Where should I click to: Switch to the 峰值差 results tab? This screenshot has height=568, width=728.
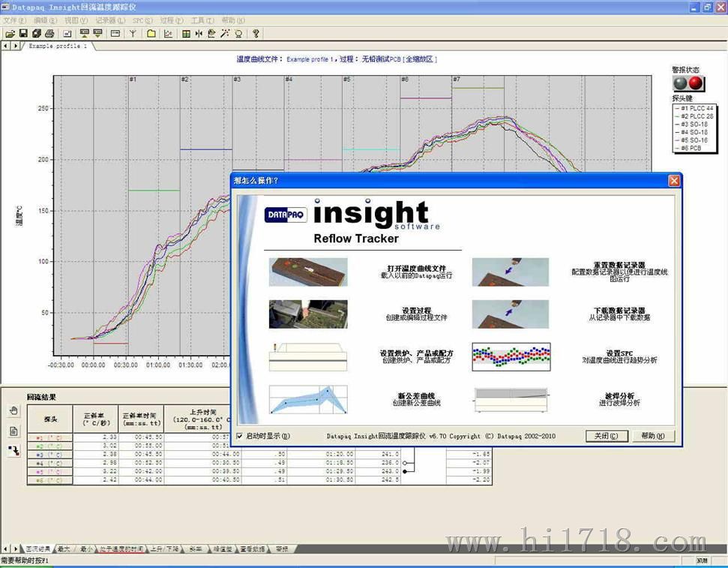pyautogui.click(x=223, y=549)
